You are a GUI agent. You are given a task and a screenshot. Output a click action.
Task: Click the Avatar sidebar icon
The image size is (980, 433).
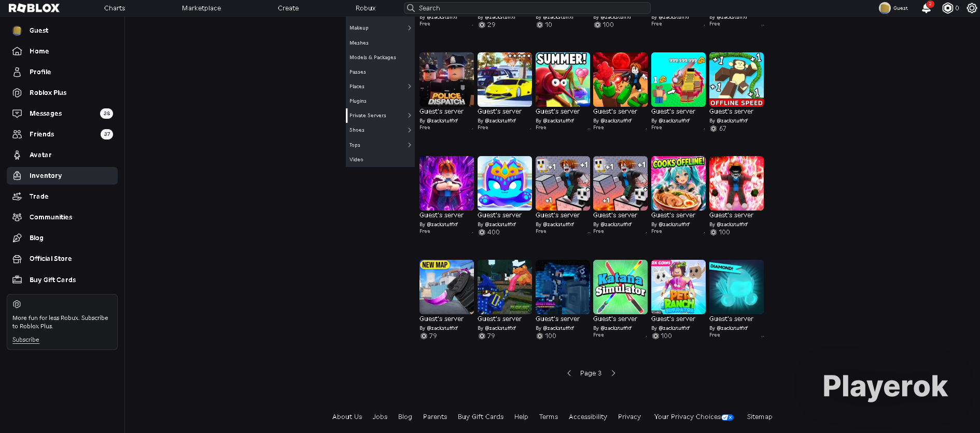point(17,155)
